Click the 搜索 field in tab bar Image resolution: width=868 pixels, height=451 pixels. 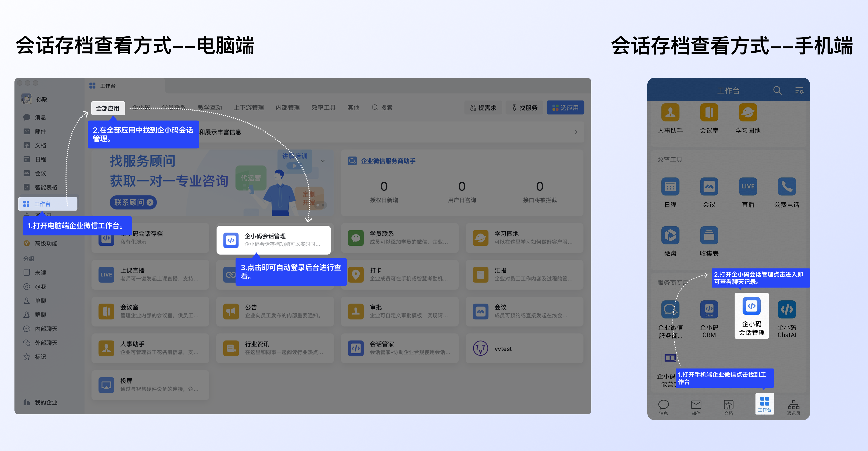click(382, 107)
